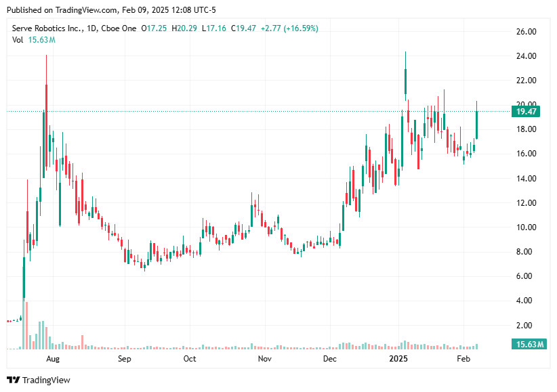Click the open value O17.25
The width and height of the screenshot is (557, 392).
point(154,28)
